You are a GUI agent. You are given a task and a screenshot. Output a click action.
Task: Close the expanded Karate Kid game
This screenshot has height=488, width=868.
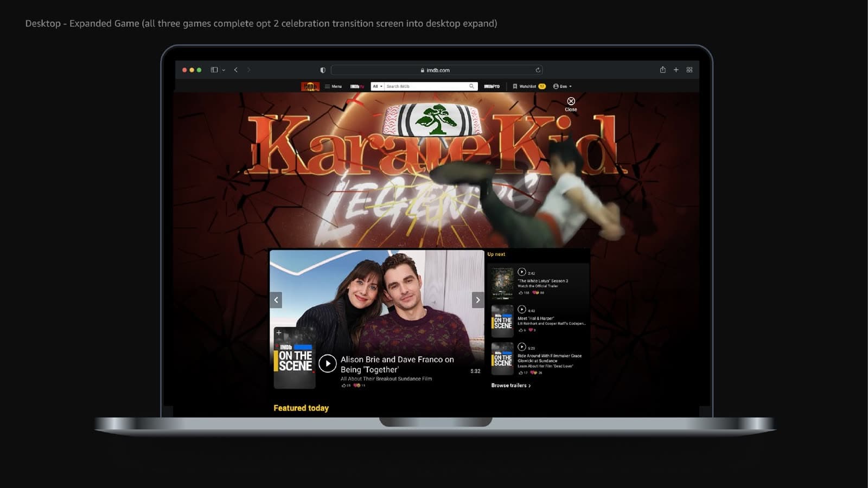pyautogui.click(x=571, y=104)
